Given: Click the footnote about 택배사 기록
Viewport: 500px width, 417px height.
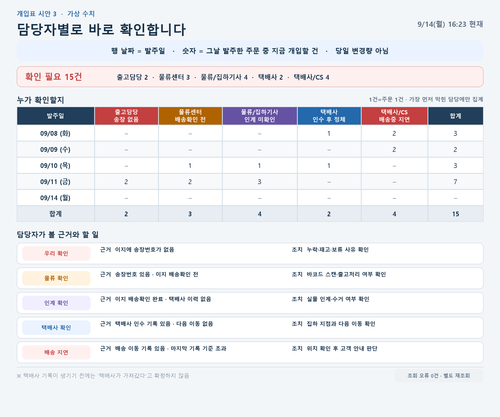Looking at the screenshot, I should [x=103, y=376].
